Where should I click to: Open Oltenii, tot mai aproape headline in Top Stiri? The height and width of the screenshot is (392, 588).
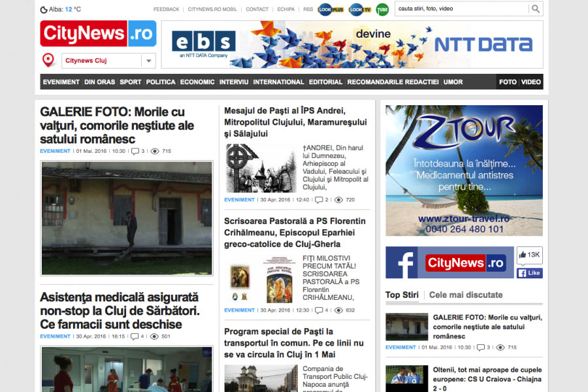point(487,379)
